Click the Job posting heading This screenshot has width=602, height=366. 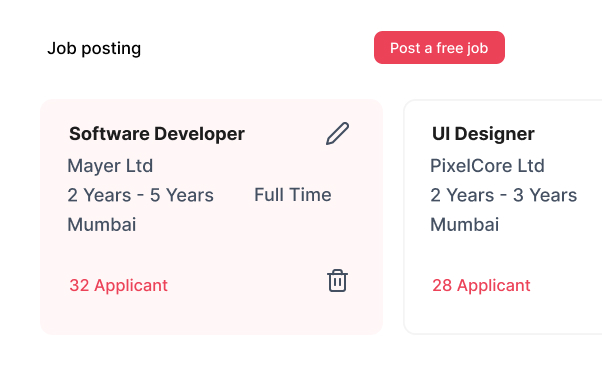94,48
